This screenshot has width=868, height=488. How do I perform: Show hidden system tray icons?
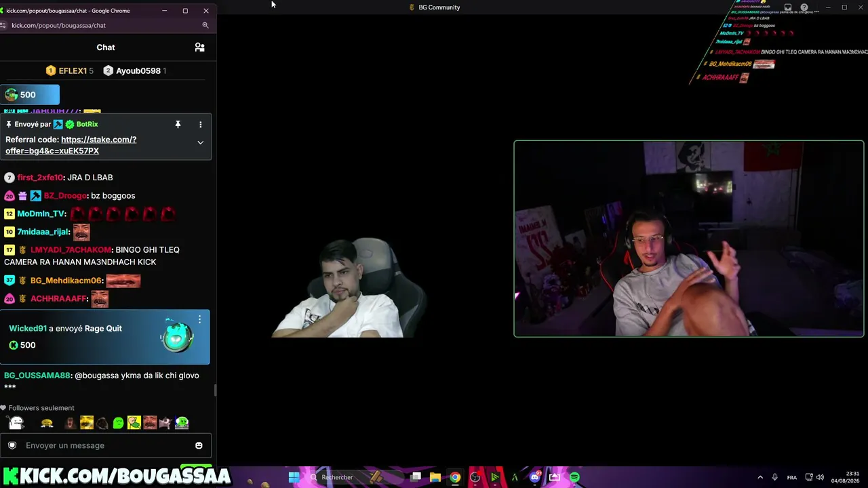point(760,478)
